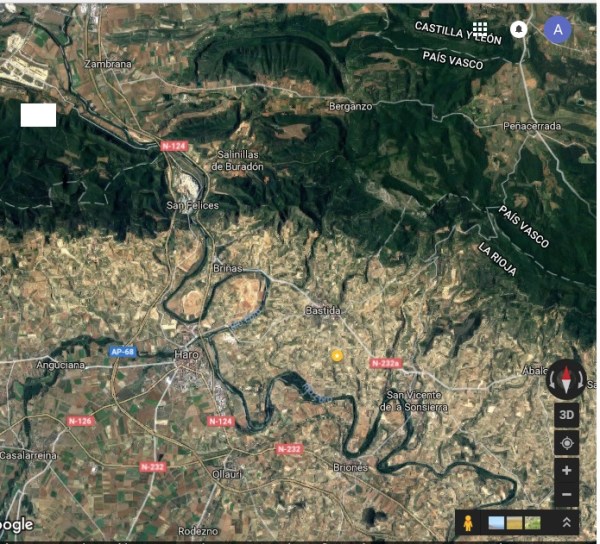Image resolution: width=600 pixels, height=544 pixels.
Task: Select the first blue-sky imagery thumbnail
Action: [496, 522]
